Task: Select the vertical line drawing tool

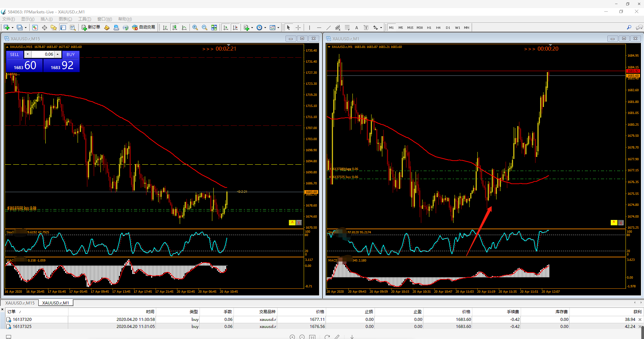Action: coord(310,27)
